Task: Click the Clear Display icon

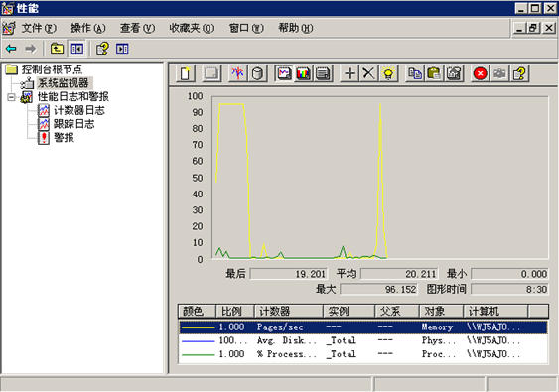Action: coord(211,73)
